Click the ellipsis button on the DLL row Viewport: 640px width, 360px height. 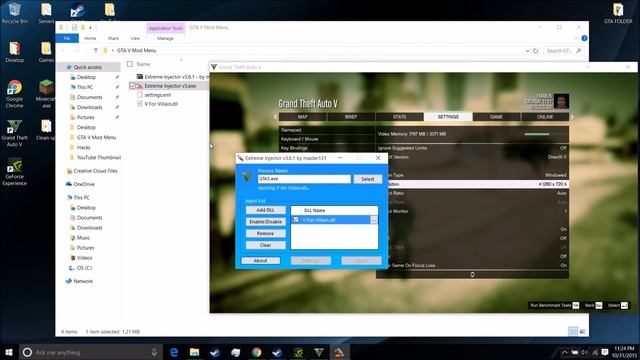coord(373,220)
